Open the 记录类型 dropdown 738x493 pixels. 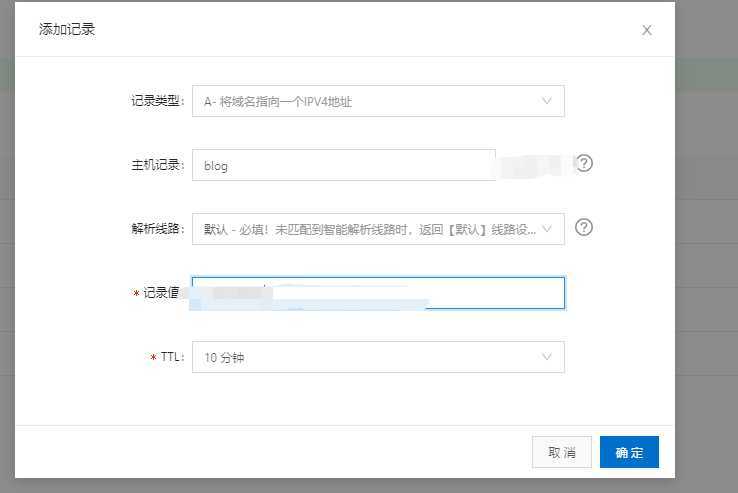pyautogui.click(x=378, y=101)
